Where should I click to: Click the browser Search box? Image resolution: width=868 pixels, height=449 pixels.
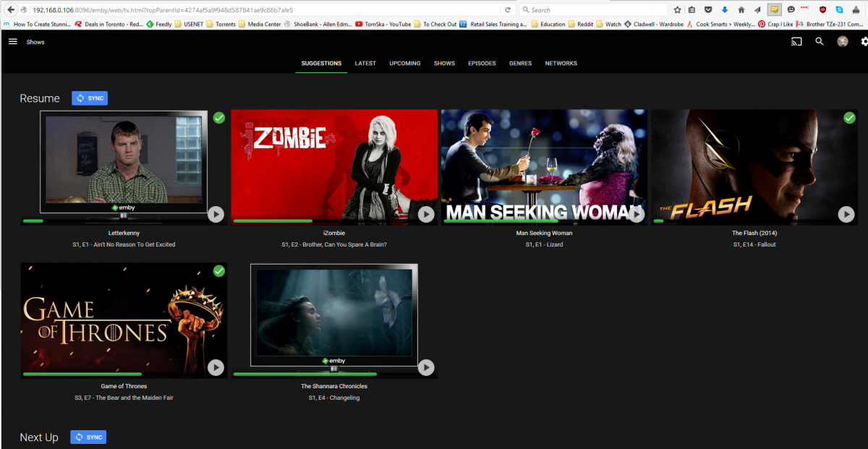pos(593,10)
